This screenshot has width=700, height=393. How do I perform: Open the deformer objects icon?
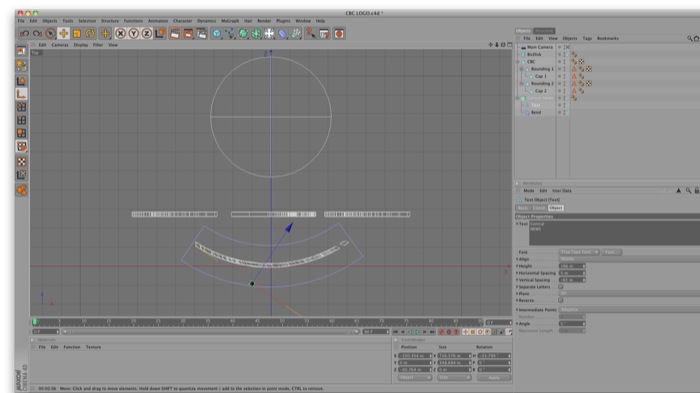coord(283,33)
